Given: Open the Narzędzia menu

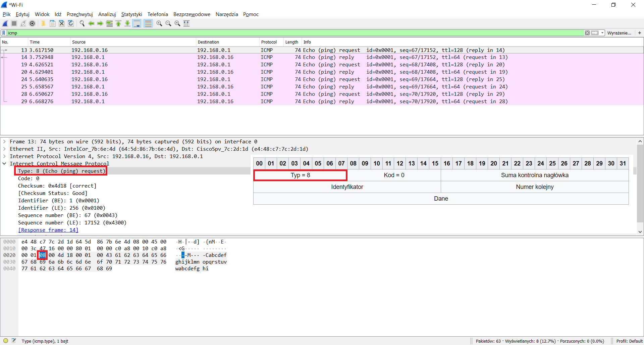Looking at the screenshot, I should 227,14.
